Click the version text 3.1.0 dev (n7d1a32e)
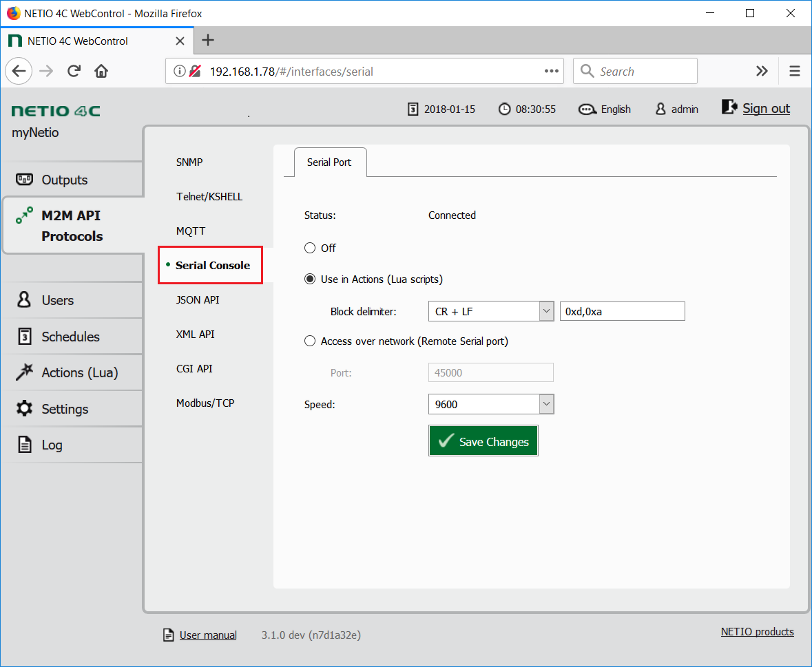The height and width of the screenshot is (667, 812). (x=311, y=635)
